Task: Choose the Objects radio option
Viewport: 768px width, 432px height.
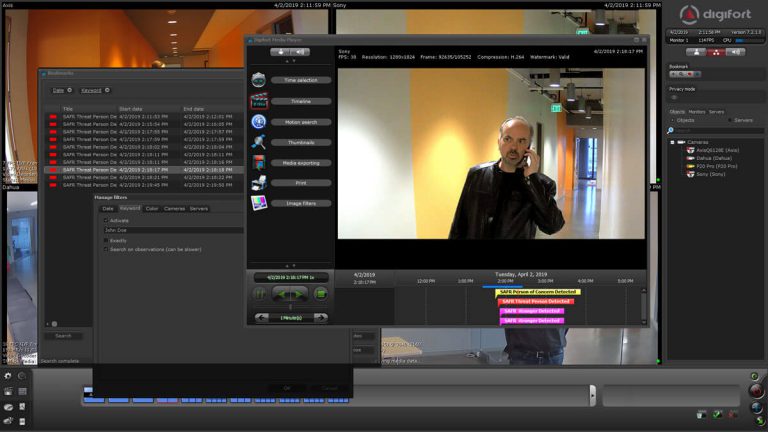Action: click(x=672, y=120)
